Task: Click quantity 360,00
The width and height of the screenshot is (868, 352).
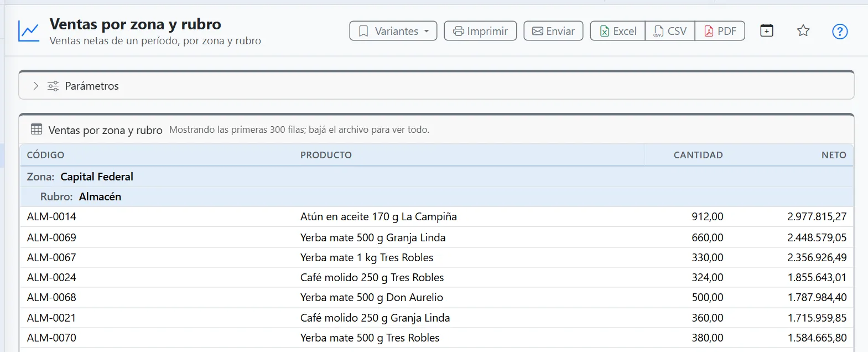Action: (x=707, y=318)
